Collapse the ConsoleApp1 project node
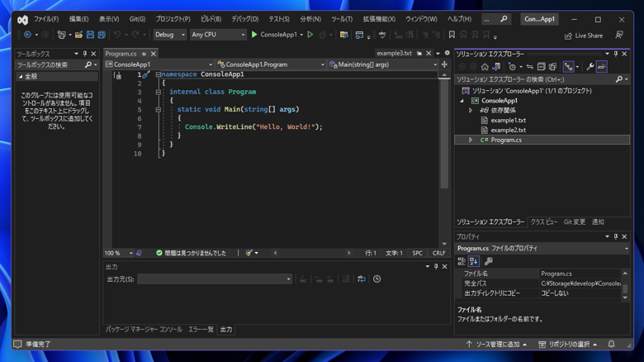644x362 pixels. click(x=462, y=101)
